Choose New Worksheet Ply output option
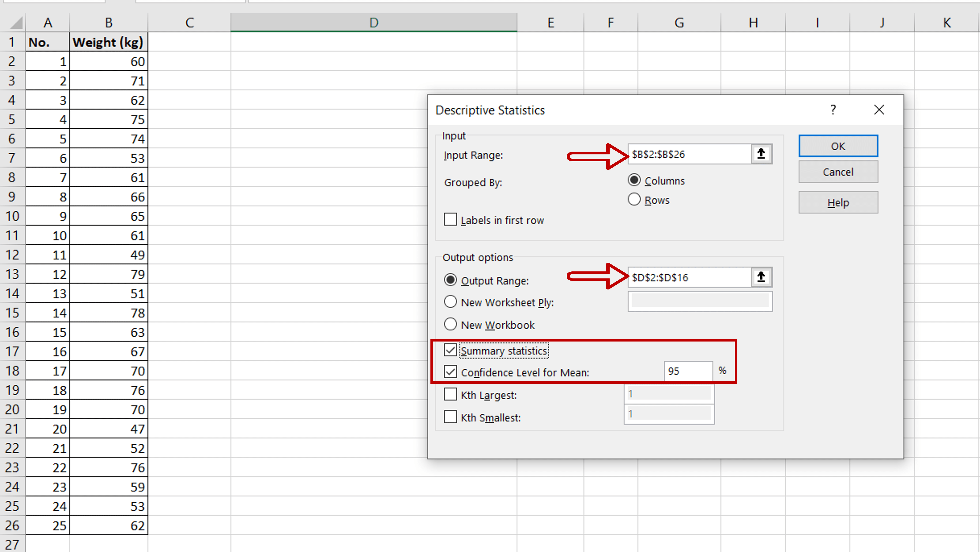This screenshot has width=980, height=552. point(450,301)
